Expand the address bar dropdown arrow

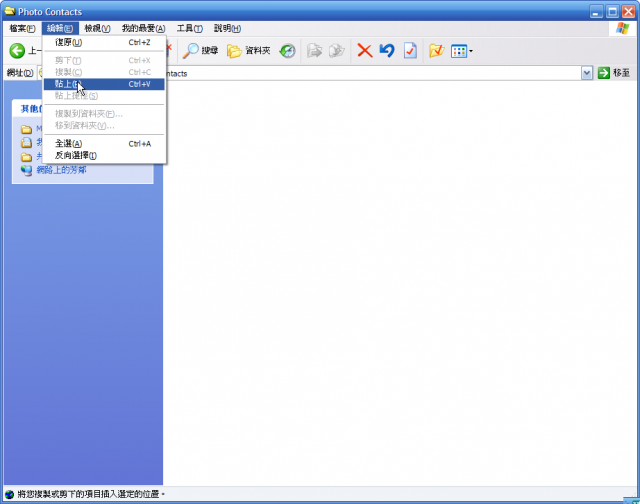587,73
